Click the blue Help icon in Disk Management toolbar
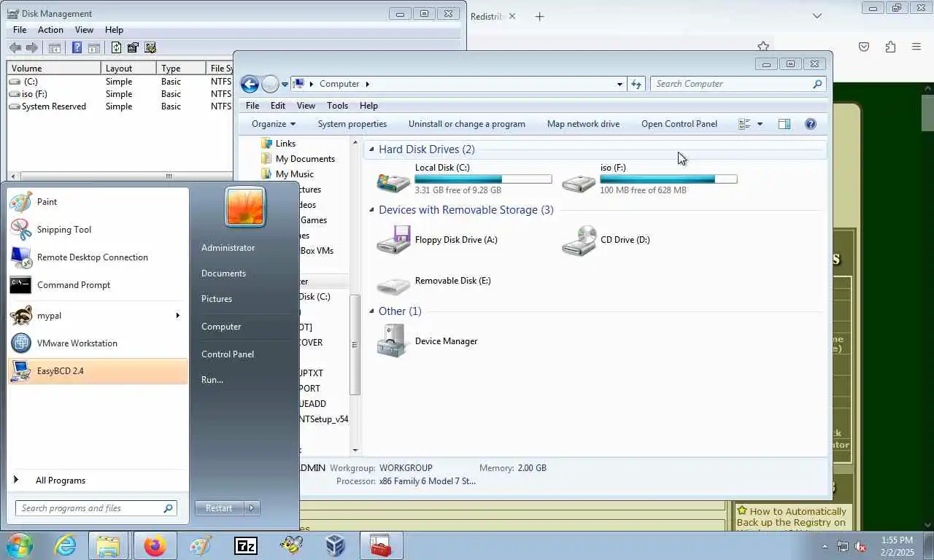Image resolution: width=934 pixels, height=560 pixels. 77,48
